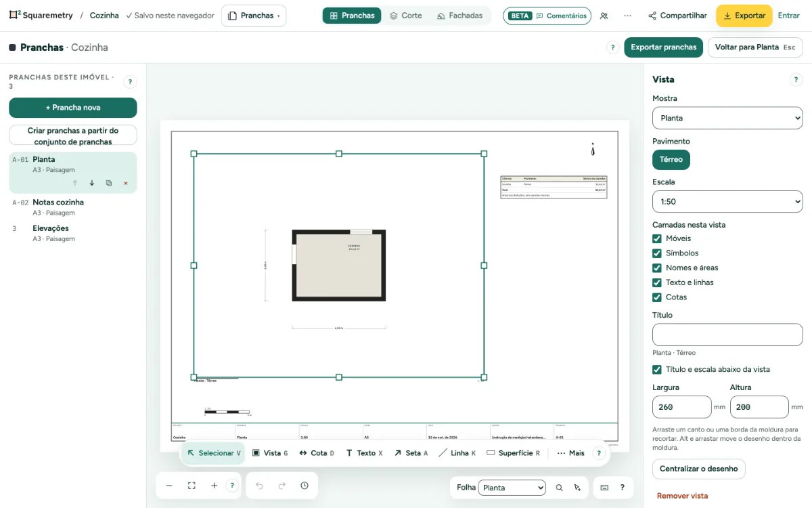Open the keyboard shortcuts icon

[604, 488]
